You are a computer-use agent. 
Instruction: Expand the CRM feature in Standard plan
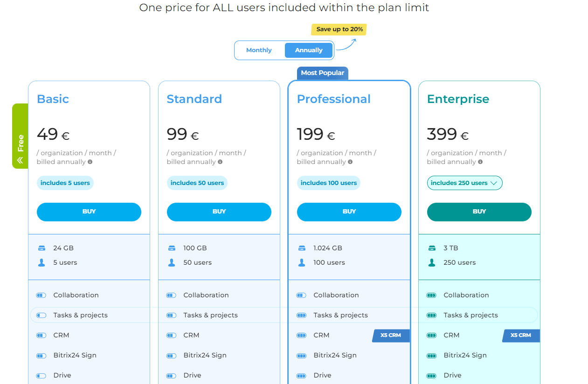[219, 336]
